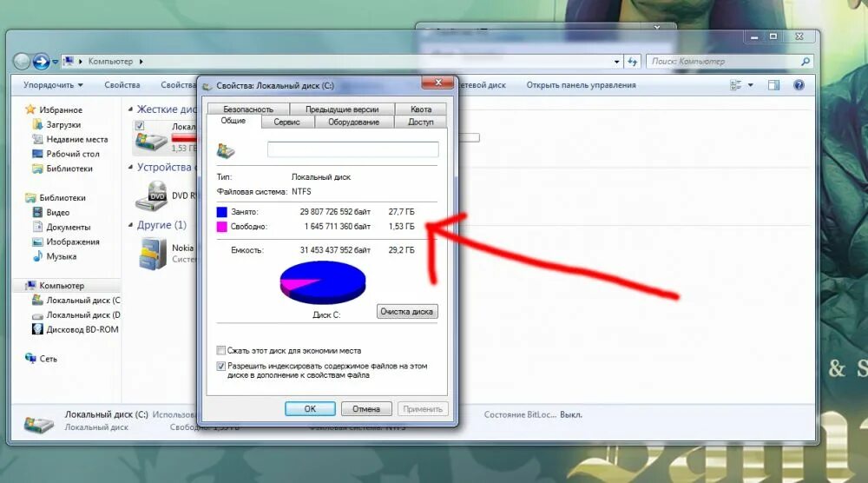868x483 pixels.
Task: Click the 29,2 ГБ capacity value
Action: pos(401,250)
